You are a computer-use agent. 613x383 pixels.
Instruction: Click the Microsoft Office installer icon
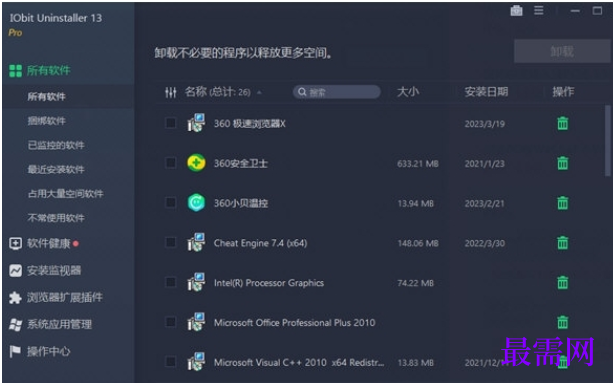tap(196, 322)
